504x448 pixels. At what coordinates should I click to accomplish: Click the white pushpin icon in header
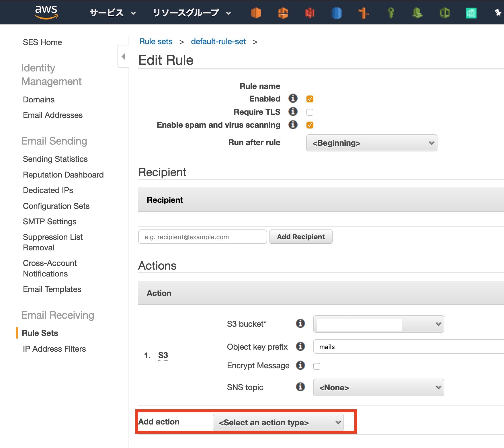pyautogui.click(x=498, y=13)
